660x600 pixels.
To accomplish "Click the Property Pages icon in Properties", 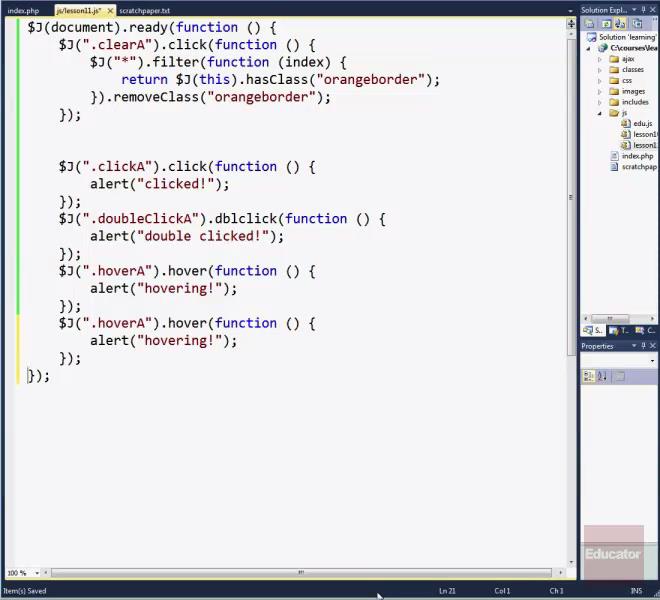I will (620, 376).
